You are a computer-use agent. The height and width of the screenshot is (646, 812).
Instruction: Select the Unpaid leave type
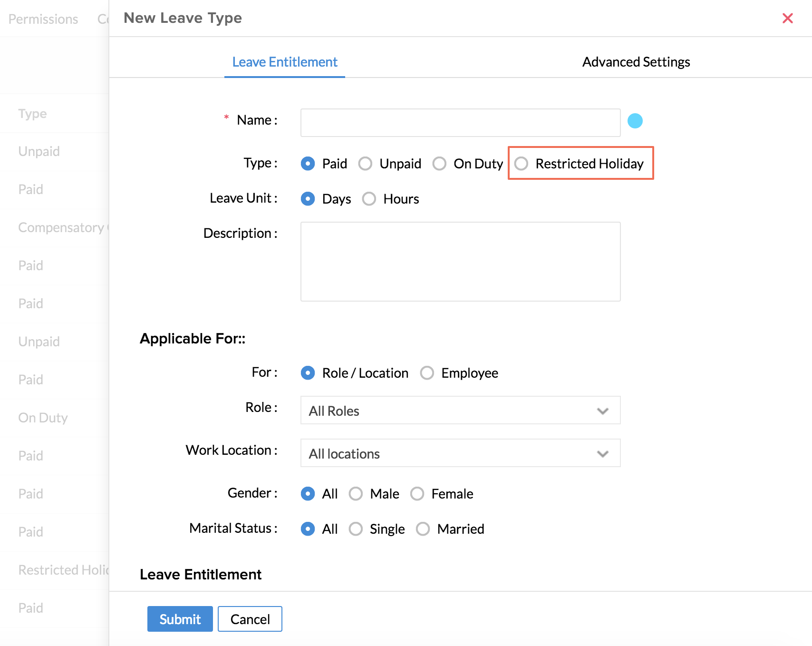365,164
